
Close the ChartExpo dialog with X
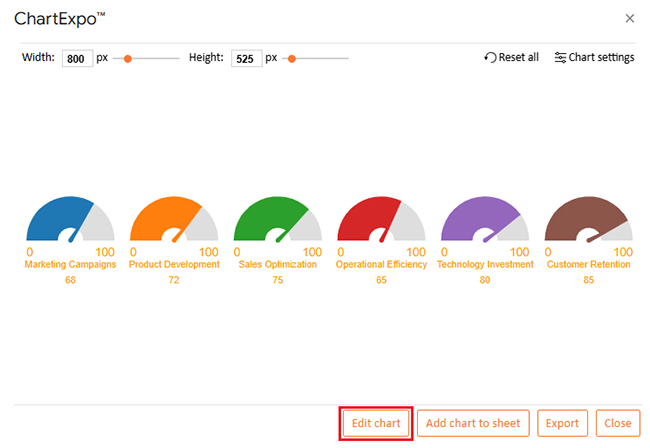(x=629, y=18)
